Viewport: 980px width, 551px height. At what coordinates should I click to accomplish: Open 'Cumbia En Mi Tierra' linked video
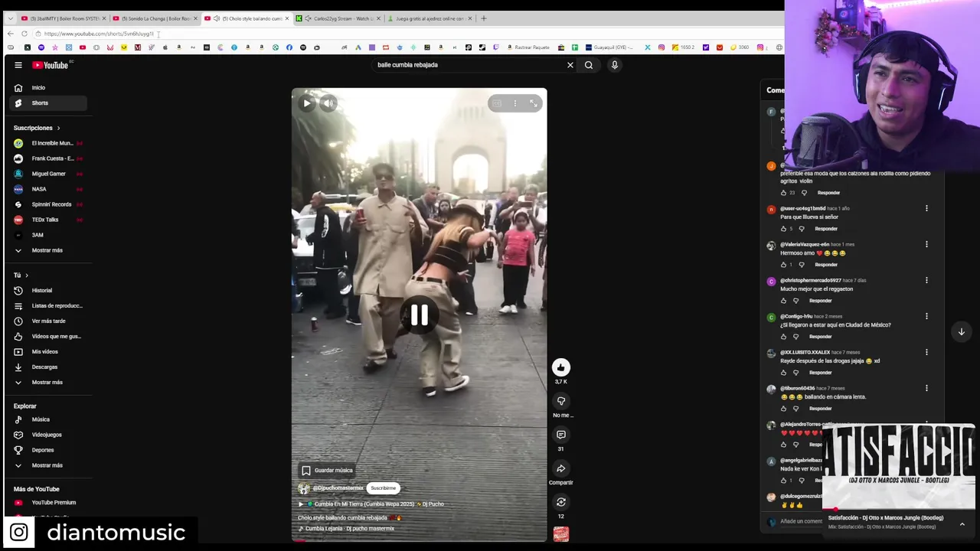(371, 504)
